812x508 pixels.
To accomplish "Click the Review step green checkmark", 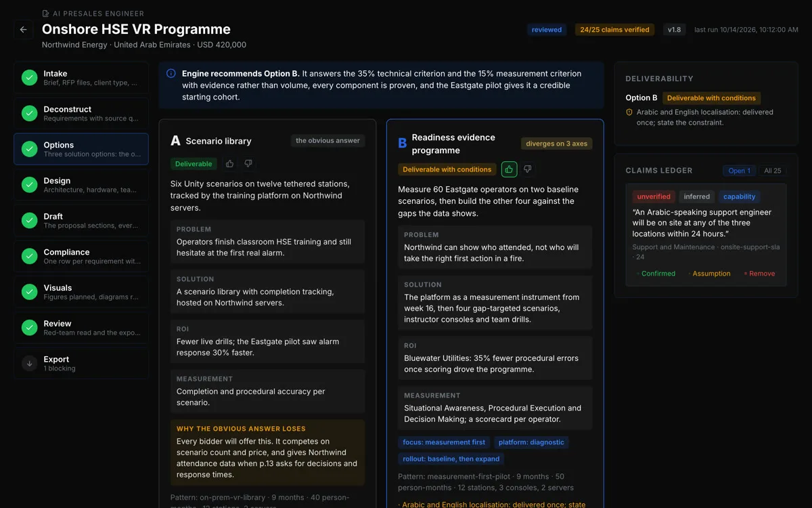I will click(29, 328).
